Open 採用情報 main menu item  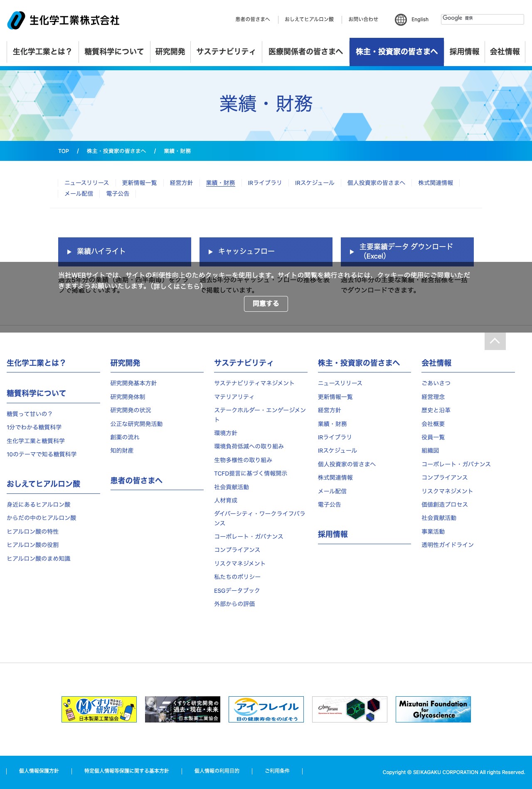pos(464,52)
